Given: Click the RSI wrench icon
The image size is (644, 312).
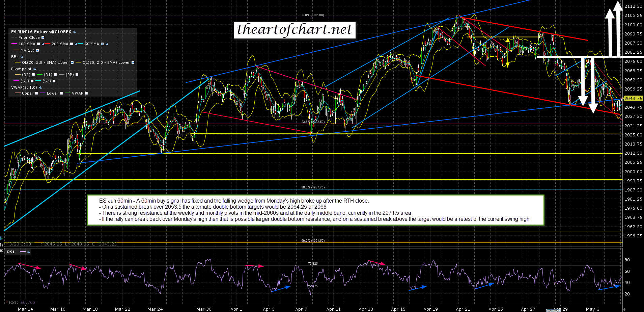Looking at the screenshot, I should tap(28, 252).
